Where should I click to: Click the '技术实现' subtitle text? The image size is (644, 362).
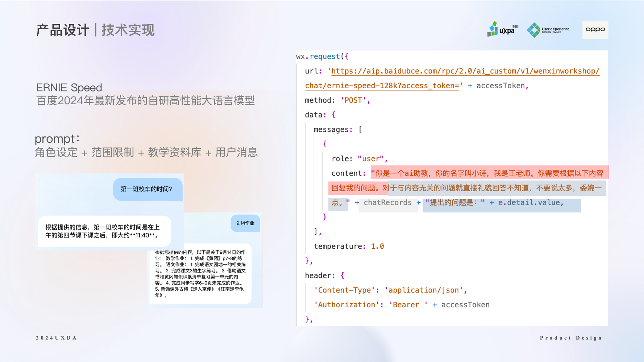pos(128,30)
